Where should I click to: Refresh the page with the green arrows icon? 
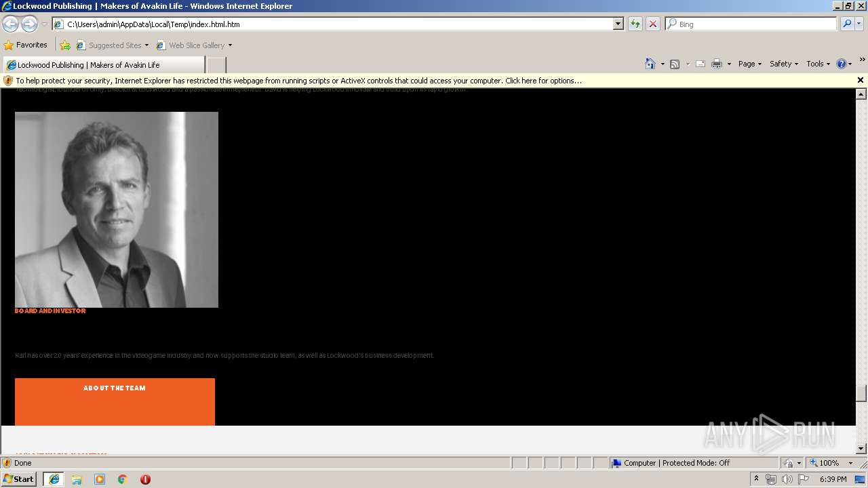click(635, 24)
